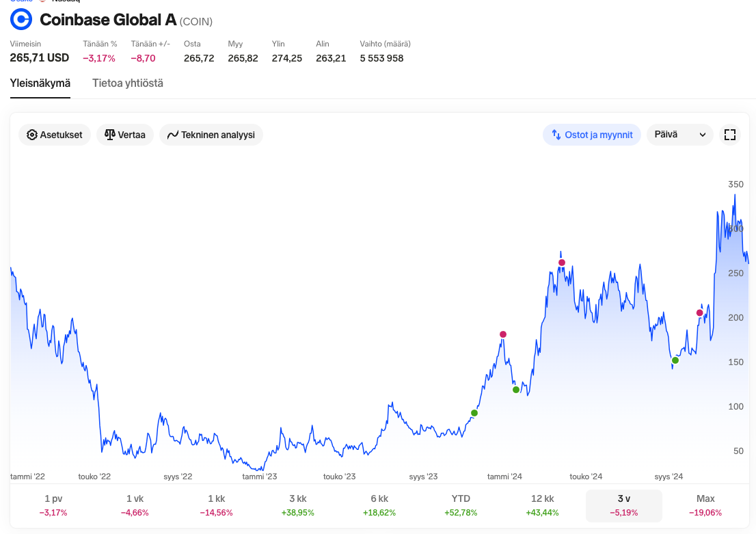The width and height of the screenshot is (756, 534).
Task: Click the red sell marker near 180
Action: [503, 334]
